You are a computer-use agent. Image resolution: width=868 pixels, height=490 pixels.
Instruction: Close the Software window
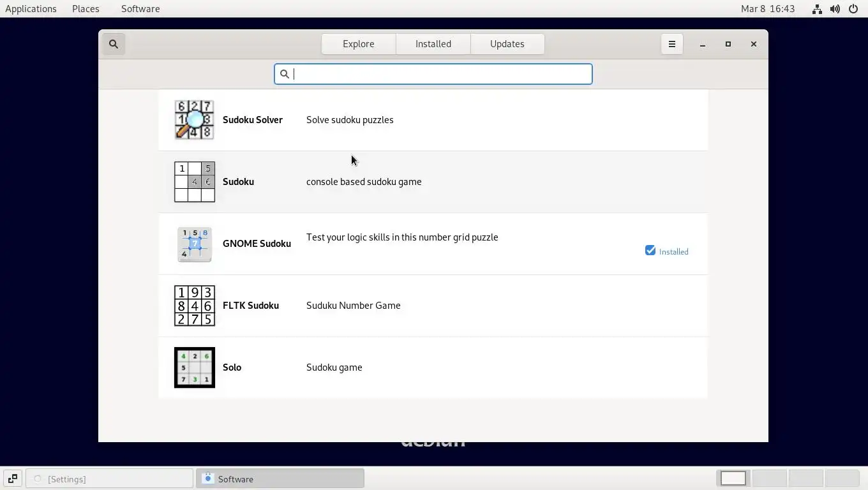click(754, 44)
